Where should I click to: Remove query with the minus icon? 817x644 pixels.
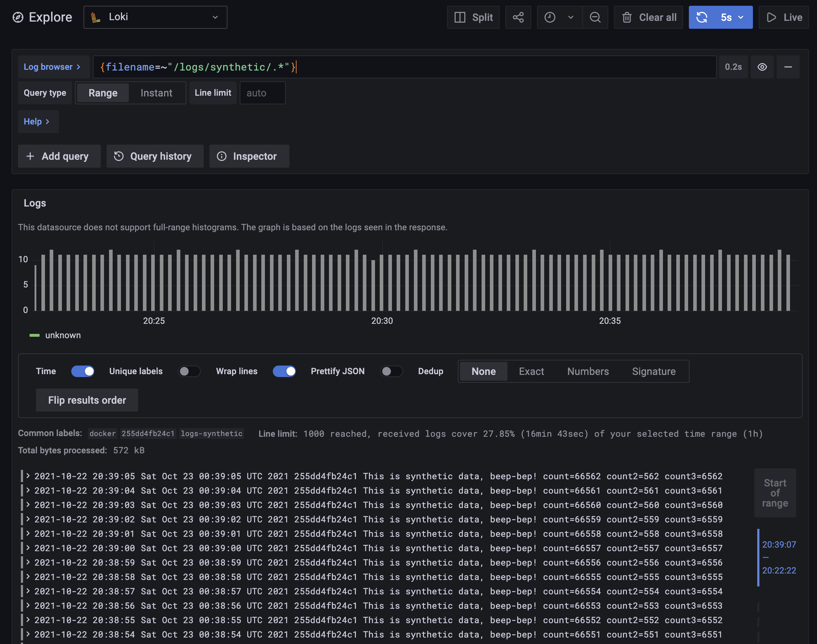click(787, 67)
